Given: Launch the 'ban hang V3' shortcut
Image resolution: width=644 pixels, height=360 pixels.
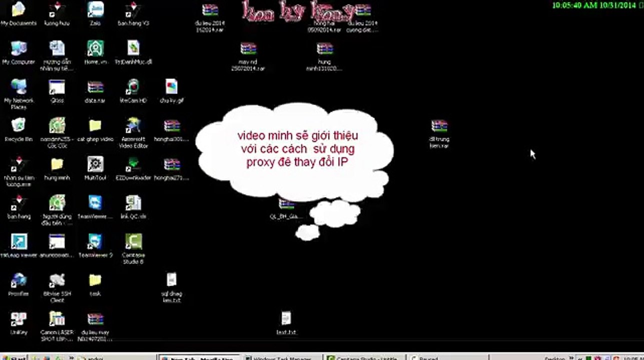Looking at the screenshot, I should point(134,13).
